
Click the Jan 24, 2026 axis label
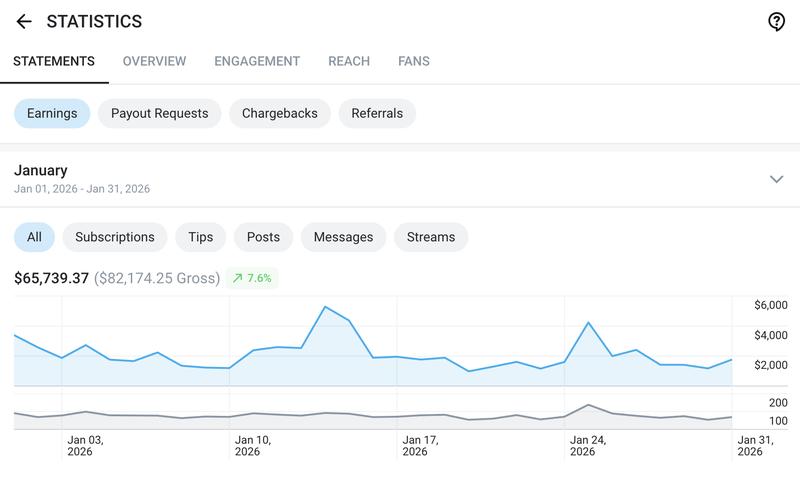pyautogui.click(x=588, y=446)
